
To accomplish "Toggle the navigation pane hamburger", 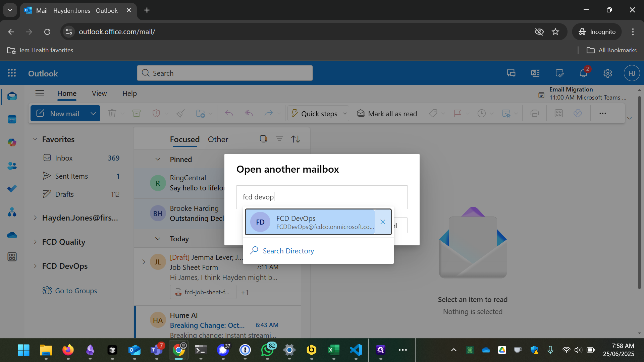I will point(40,93).
